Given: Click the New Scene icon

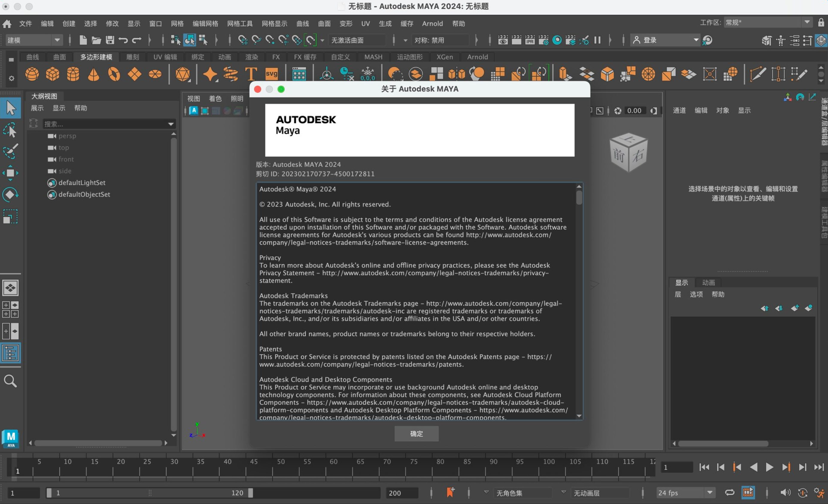Looking at the screenshot, I should [83, 40].
